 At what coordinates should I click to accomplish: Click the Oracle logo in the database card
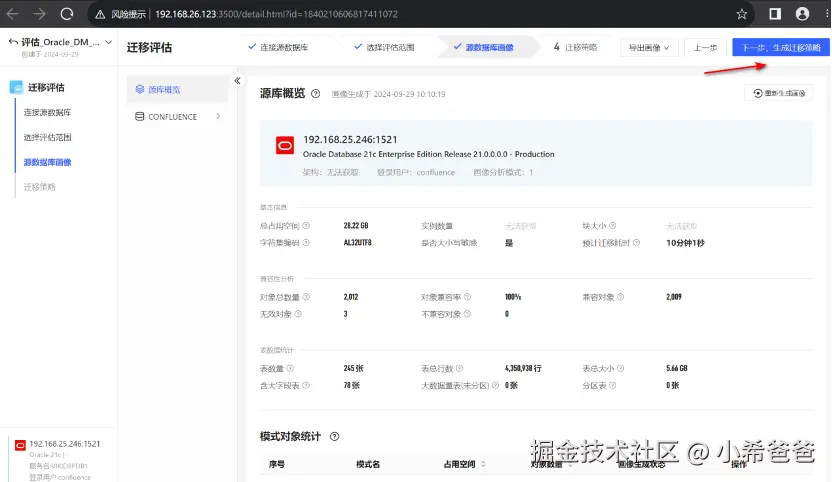[285, 145]
